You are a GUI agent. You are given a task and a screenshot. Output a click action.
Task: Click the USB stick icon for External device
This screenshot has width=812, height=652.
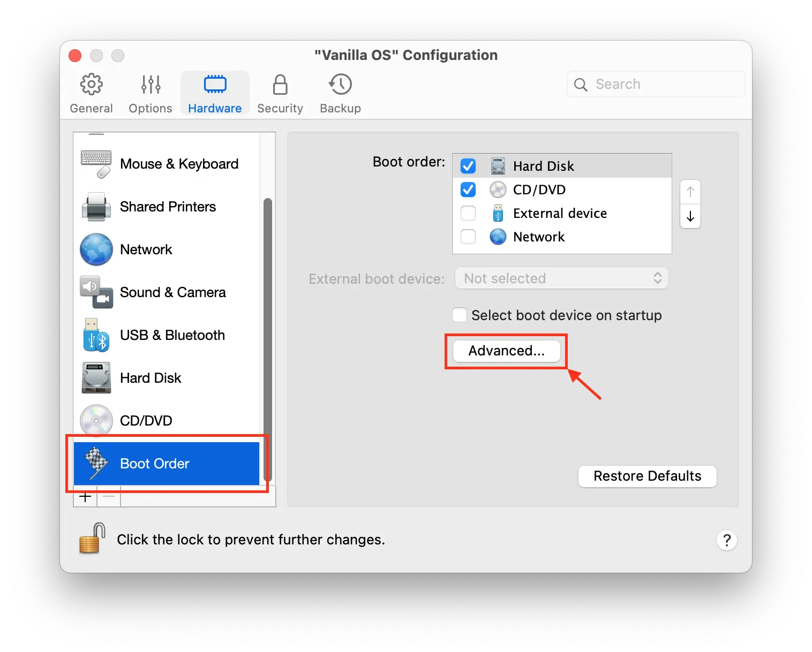(x=498, y=213)
